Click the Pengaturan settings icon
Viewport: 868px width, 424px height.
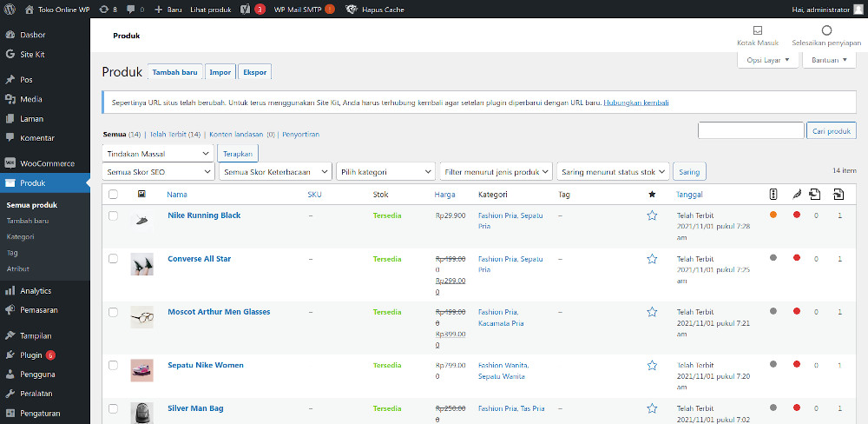(10, 413)
